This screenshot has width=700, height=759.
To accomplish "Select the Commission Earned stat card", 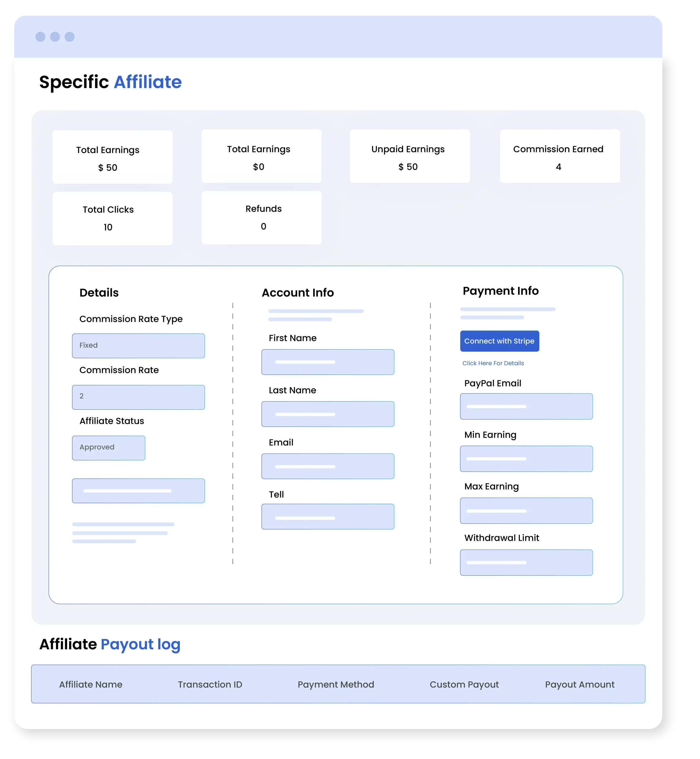I will (560, 156).
